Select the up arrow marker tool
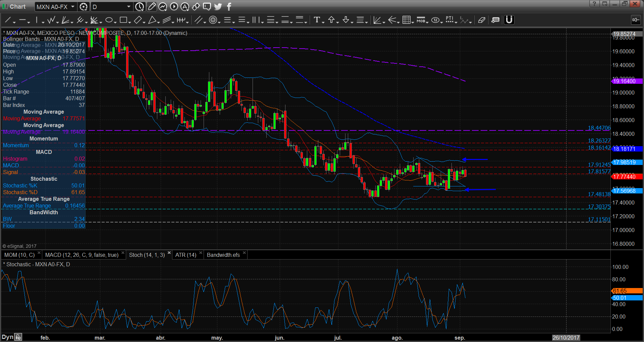Viewport: 644px width, 342px height. tap(331, 20)
